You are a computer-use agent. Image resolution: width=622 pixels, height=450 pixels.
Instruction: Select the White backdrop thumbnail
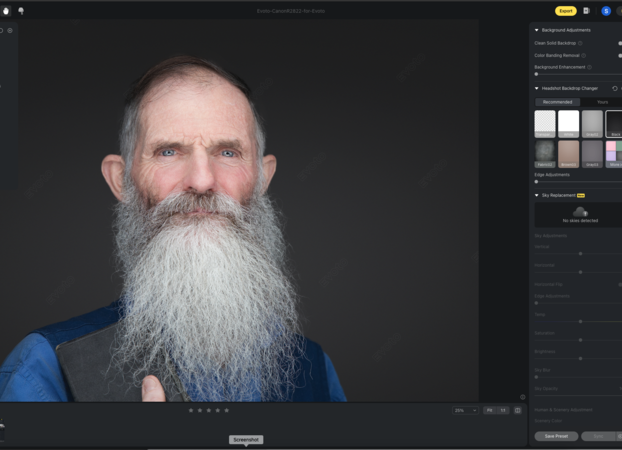coord(568,123)
